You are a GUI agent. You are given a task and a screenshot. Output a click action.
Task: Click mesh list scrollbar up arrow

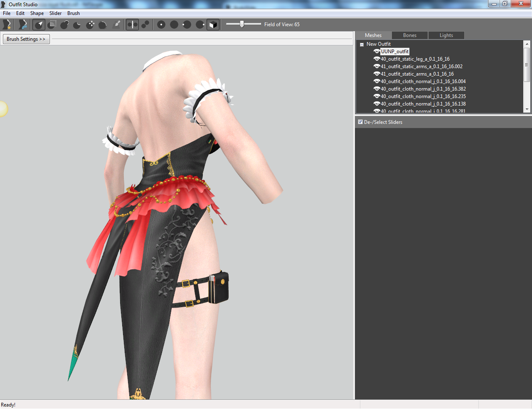point(527,44)
